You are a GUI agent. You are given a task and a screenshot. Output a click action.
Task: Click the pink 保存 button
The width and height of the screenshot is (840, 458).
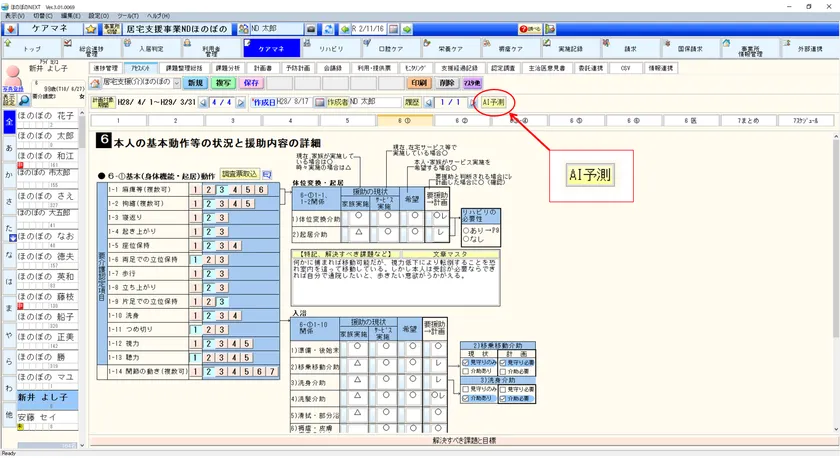coord(251,83)
